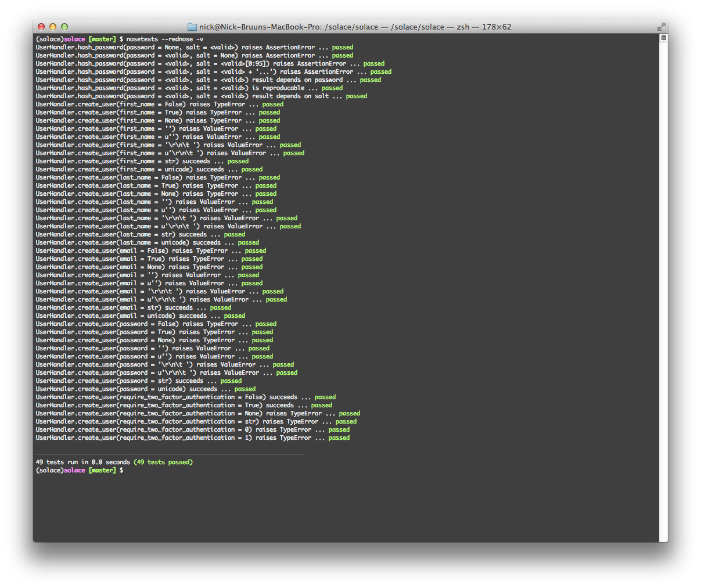Viewport: 701px width, 588px height.
Task: Click the '49 tests passed' summary text
Action: click(163, 462)
